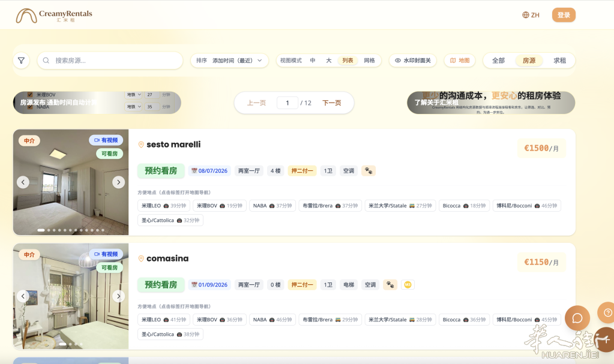Open the sesto marelli bedroom thumbnail
The width and height of the screenshot is (614, 364).
(71, 182)
